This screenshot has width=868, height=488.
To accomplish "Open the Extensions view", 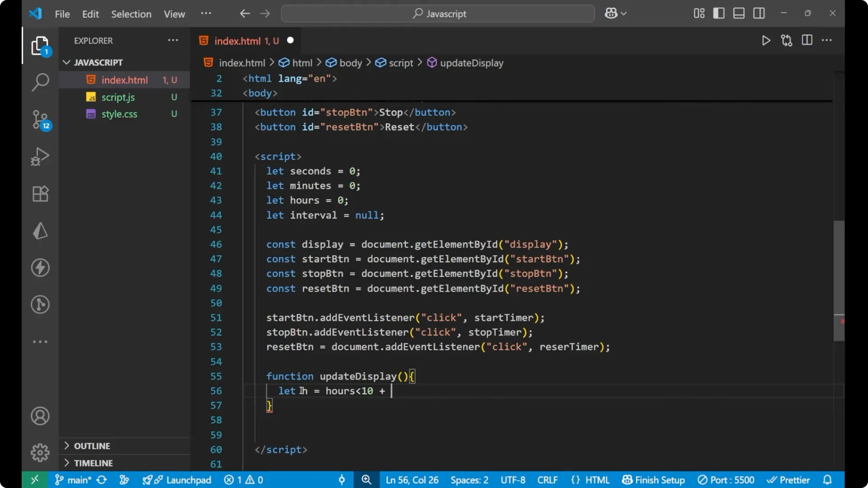I will 40,194.
